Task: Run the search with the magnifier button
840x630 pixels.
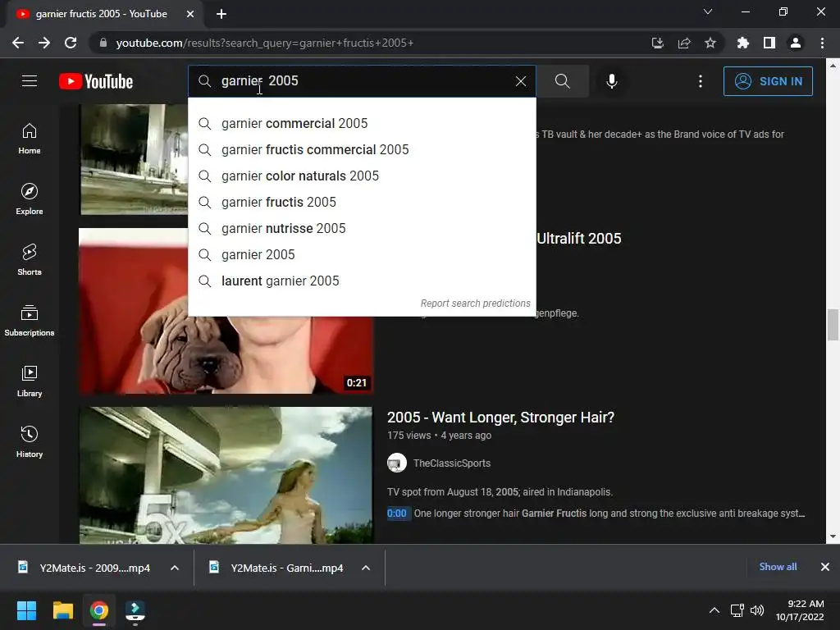Action: (x=563, y=81)
